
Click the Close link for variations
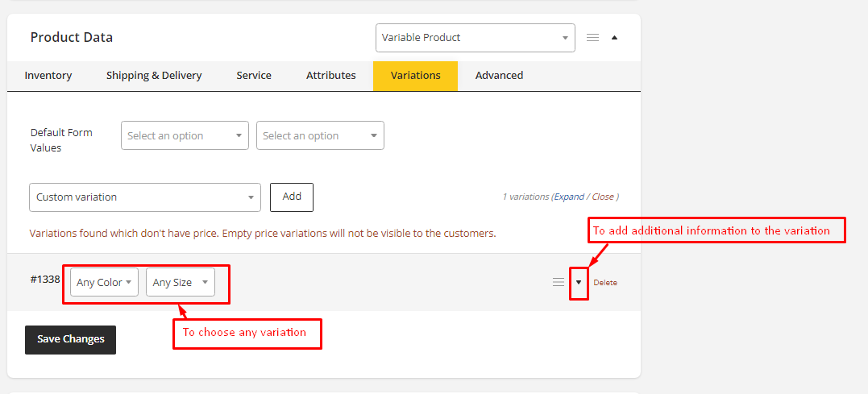point(602,197)
